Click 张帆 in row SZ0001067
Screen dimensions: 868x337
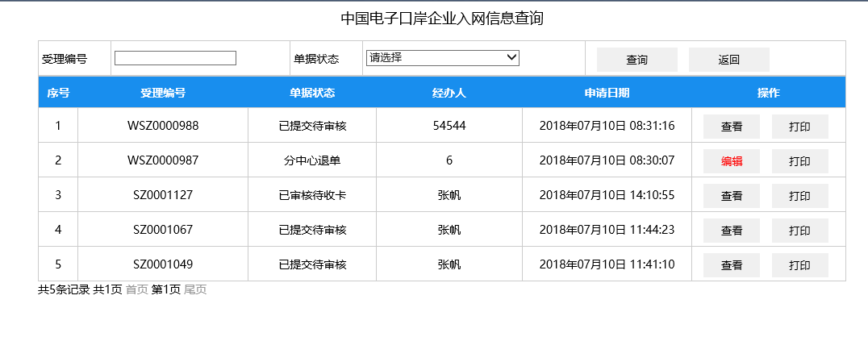point(449,230)
